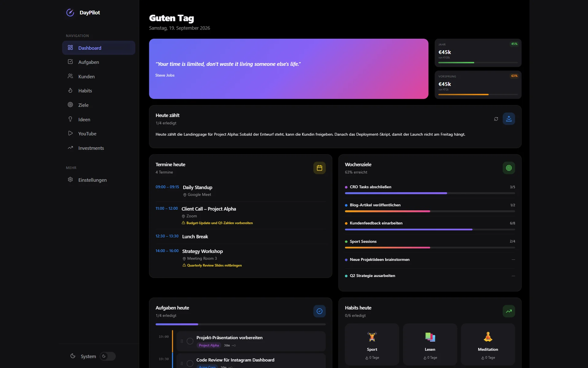Viewport: 588px width, 368px height.
Task: Select Neue Projektideen brainstormen goal
Action: tap(430, 259)
